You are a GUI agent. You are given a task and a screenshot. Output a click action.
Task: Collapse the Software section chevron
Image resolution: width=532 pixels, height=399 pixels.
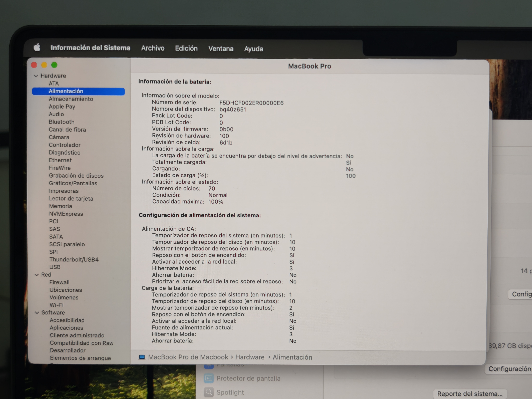(37, 313)
